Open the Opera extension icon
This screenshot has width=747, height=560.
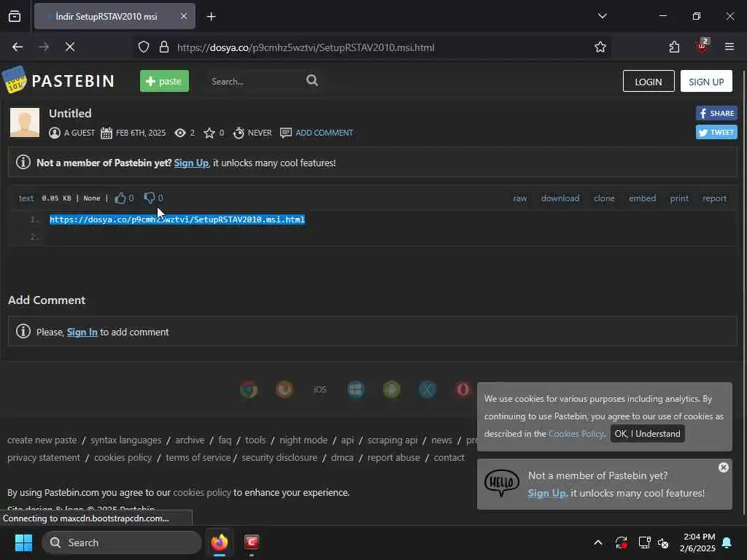tap(462, 389)
